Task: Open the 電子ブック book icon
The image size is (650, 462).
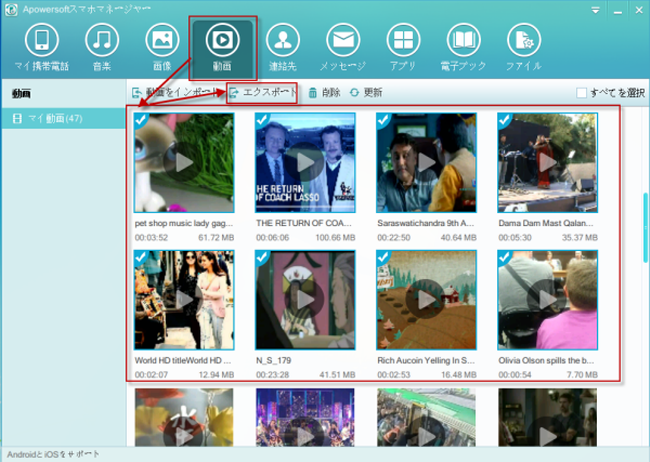Action: [463, 40]
